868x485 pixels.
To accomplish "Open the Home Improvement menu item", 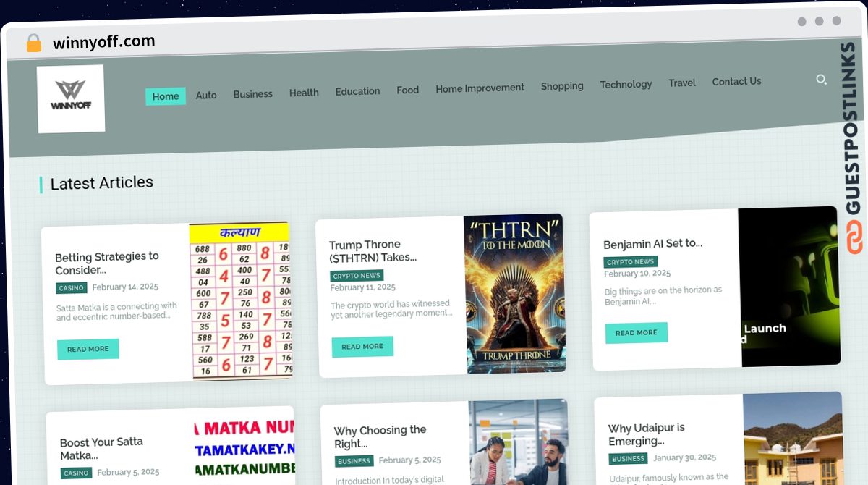I will click(x=480, y=88).
